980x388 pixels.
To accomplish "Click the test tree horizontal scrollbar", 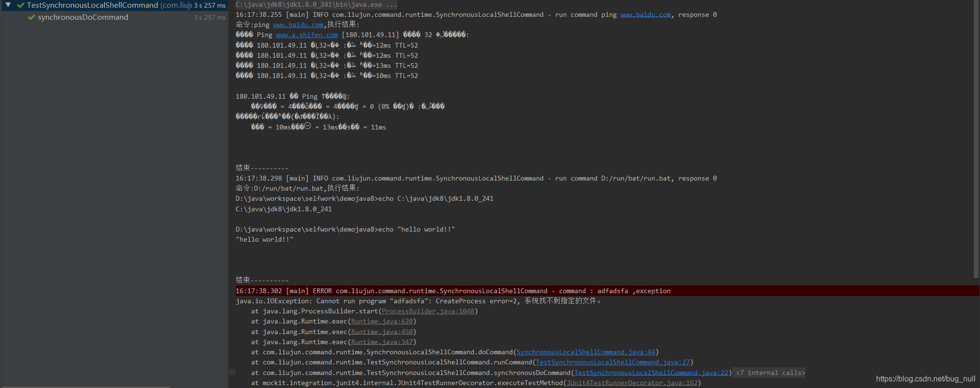I will click(86, 387).
